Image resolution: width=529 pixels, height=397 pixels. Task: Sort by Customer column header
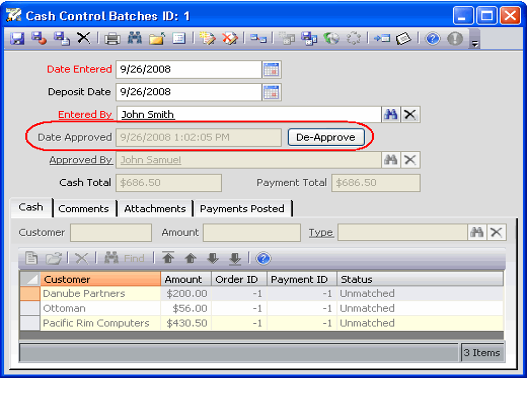point(101,279)
